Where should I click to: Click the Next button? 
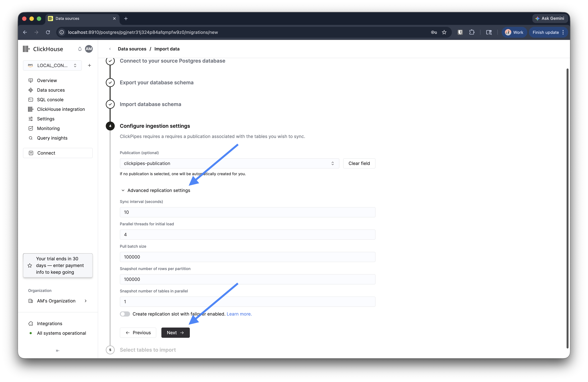click(175, 333)
